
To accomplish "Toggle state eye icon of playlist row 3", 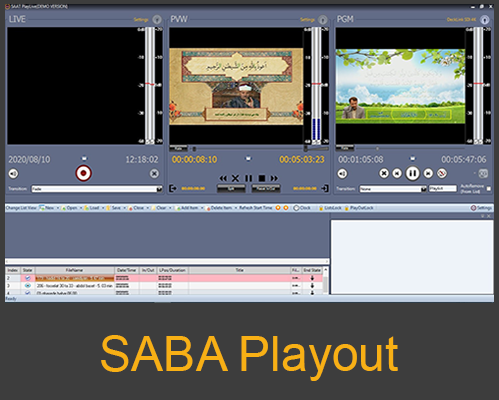I will point(28,286).
